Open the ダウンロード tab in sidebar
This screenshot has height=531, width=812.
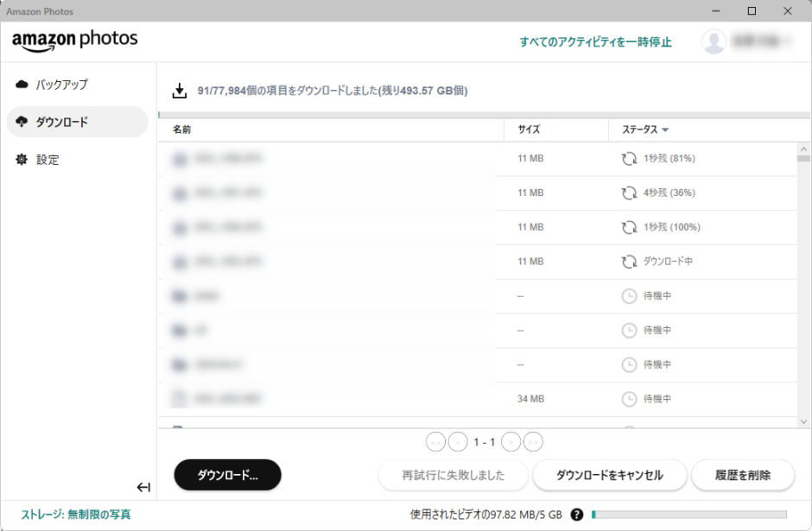pos(77,123)
